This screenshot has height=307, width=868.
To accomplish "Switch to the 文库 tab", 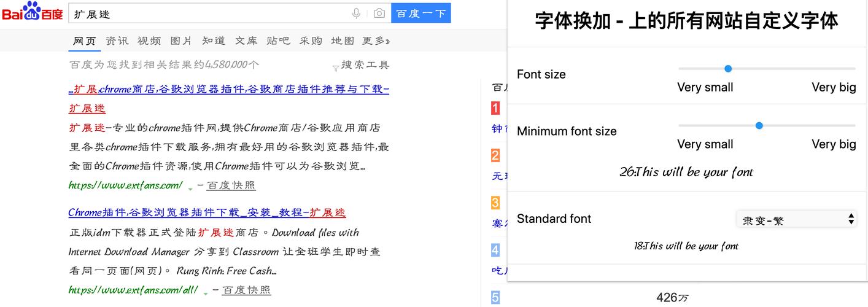I will tap(246, 41).
